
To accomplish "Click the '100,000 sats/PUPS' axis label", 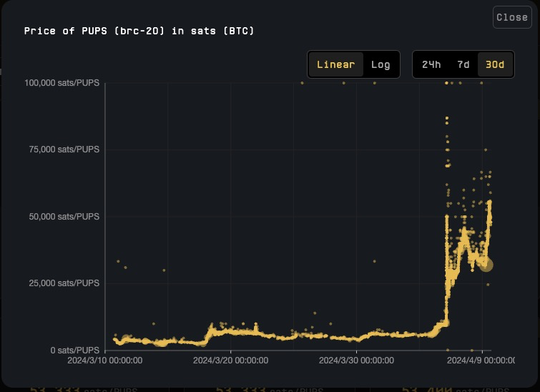I will (x=62, y=83).
